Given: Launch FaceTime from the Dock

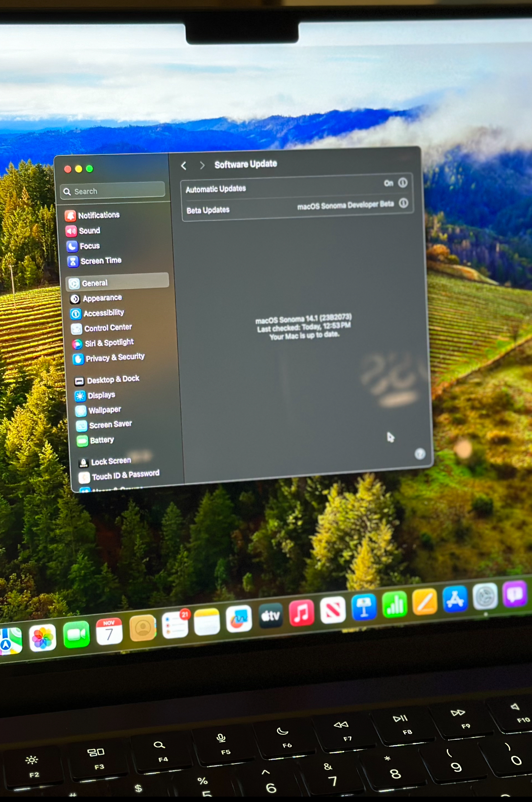Looking at the screenshot, I should [x=76, y=635].
